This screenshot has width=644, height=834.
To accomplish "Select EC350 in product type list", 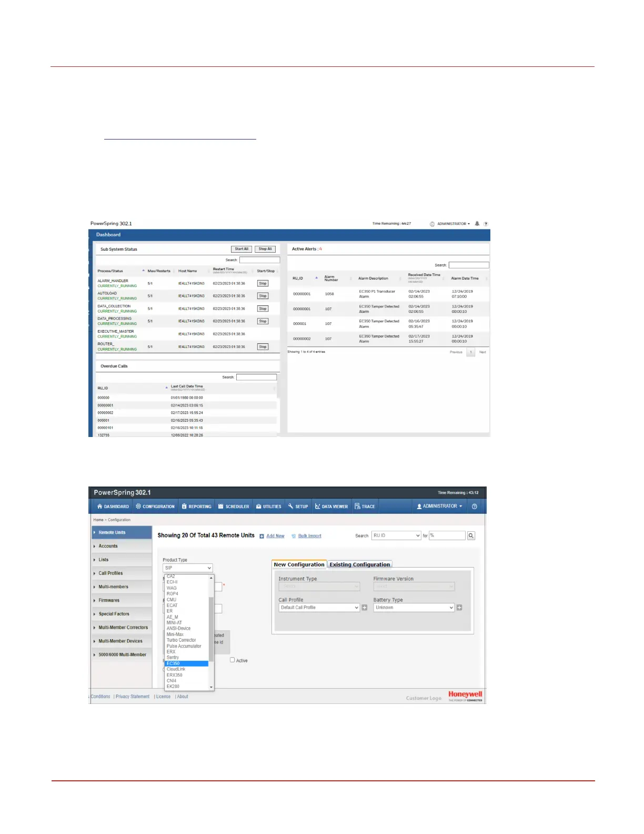I will click(187, 663).
